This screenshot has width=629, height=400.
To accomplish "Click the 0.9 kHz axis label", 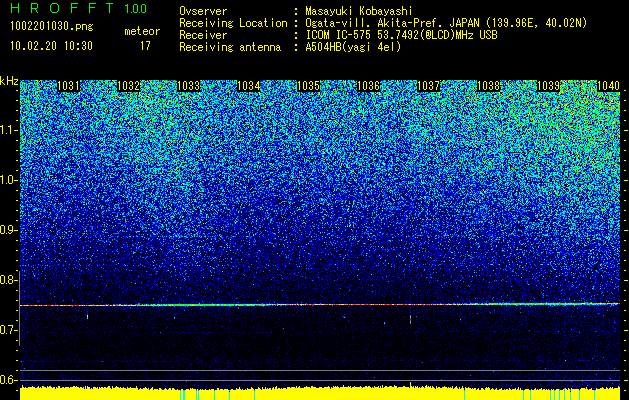I will click(7, 230).
